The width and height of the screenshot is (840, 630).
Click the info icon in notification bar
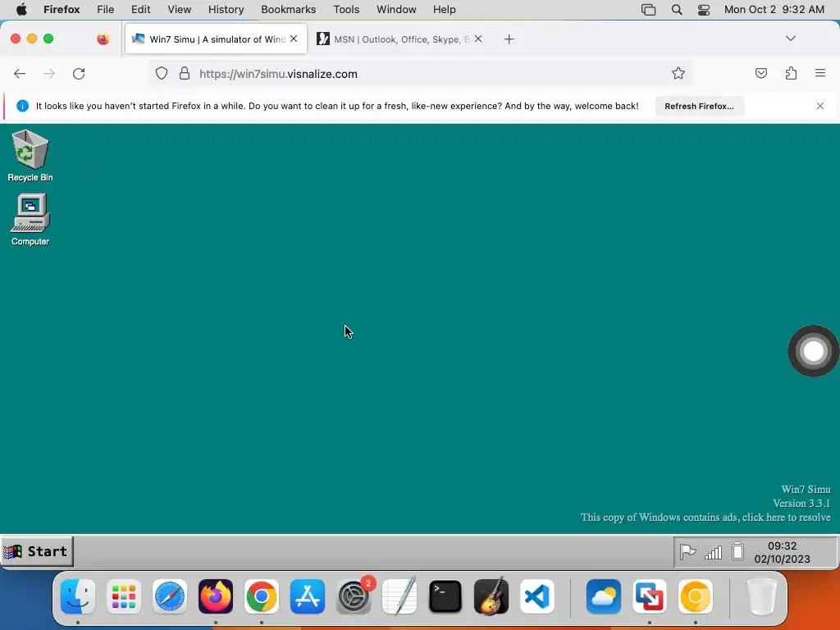pyautogui.click(x=22, y=106)
